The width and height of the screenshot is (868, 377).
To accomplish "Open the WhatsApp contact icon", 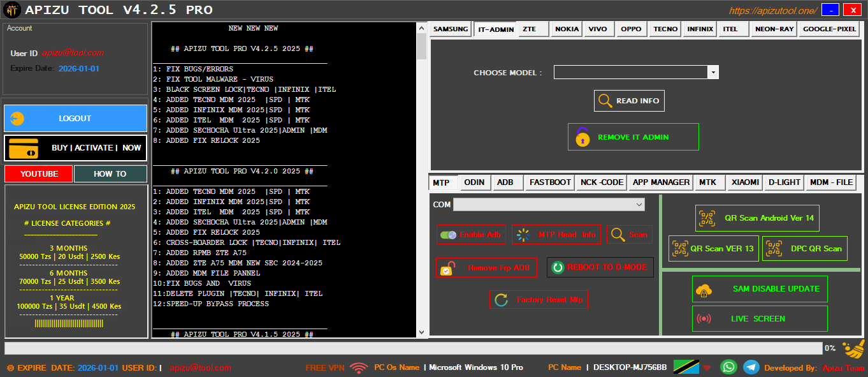I will (x=728, y=367).
